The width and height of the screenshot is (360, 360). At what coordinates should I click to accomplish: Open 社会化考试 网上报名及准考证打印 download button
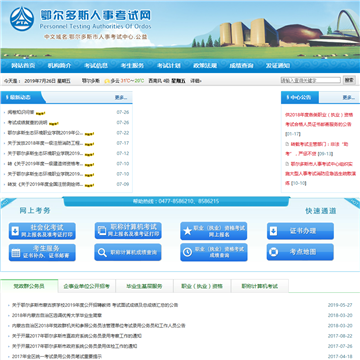click(42, 231)
